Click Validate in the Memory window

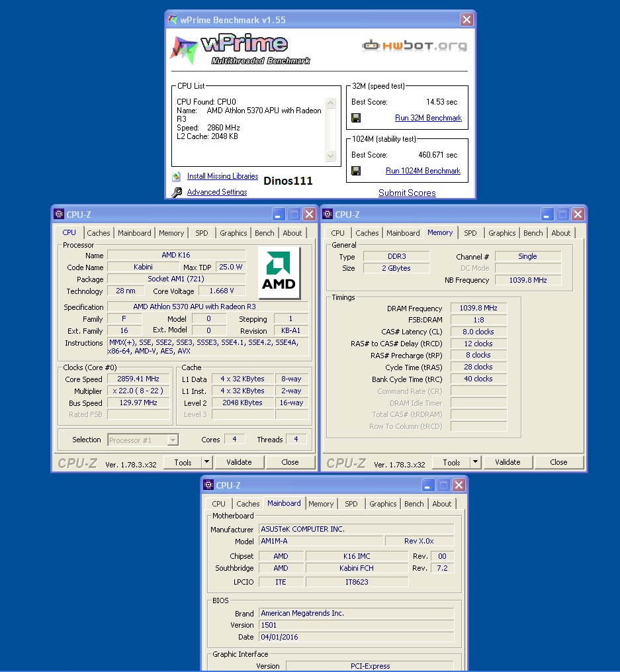click(508, 462)
